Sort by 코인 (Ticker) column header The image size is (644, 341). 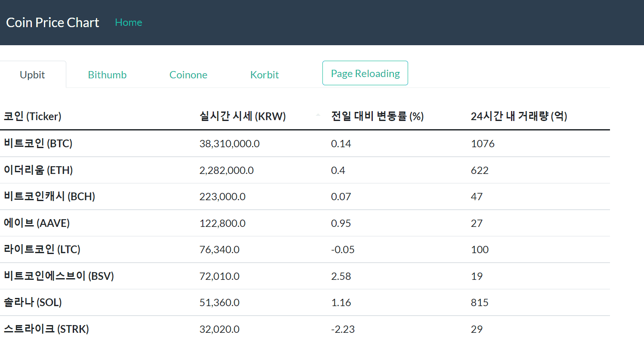click(x=33, y=116)
